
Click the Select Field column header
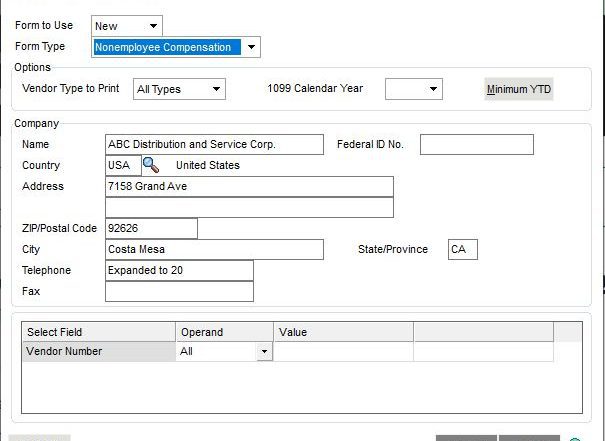tap(98, 332)
